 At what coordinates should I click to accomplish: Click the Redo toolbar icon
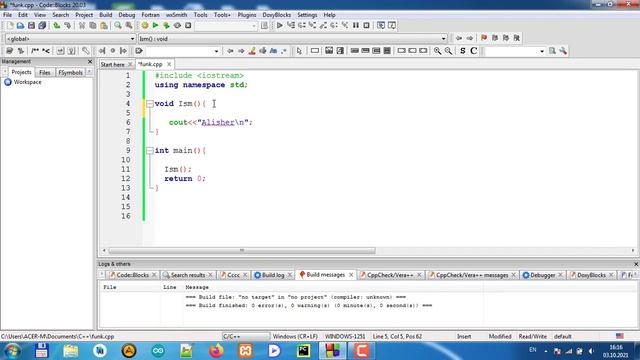[67, 26]
